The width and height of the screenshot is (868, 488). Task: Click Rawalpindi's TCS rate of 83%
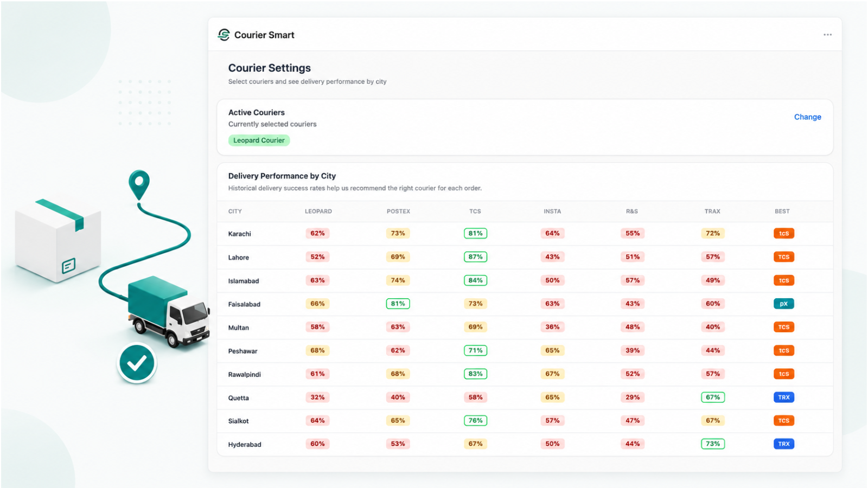pyautogui.click(x=475, y=374)
